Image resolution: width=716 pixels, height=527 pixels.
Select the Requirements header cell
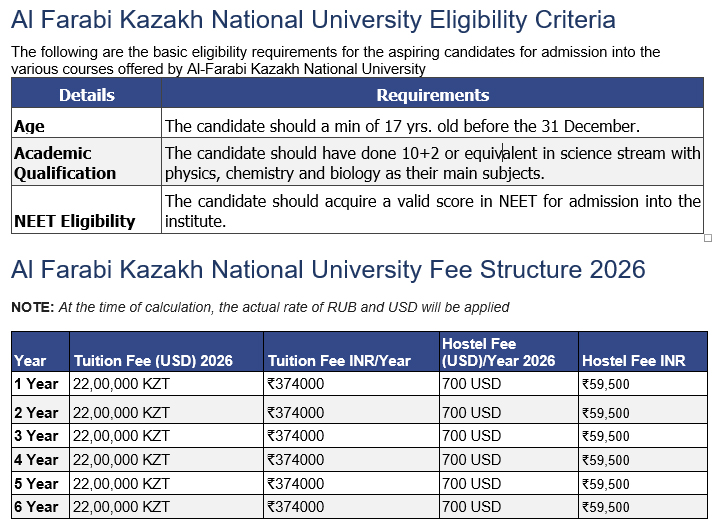coord(432,96)
